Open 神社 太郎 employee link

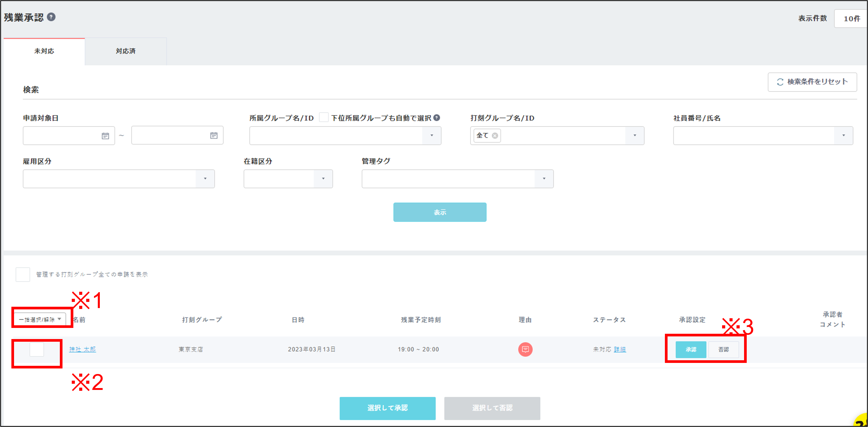[x=83, y=349]
